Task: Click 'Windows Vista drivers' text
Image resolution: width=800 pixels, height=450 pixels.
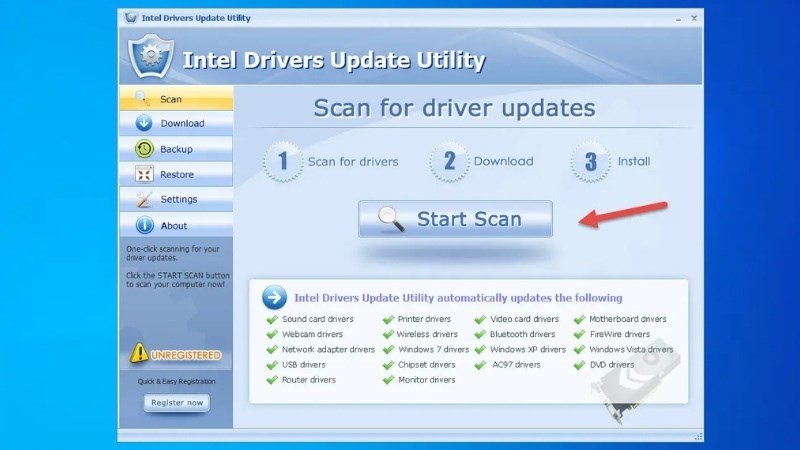Action: [632, 349]
